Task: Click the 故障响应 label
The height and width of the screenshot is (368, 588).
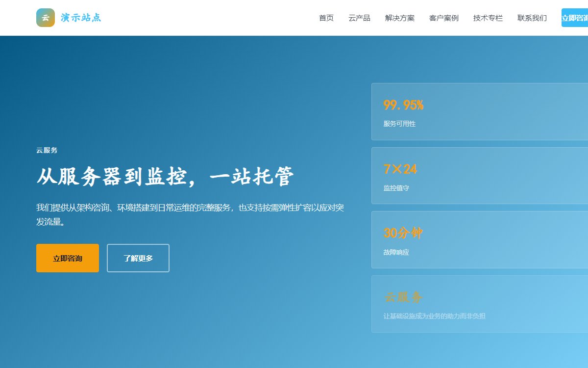Action: 396,252
